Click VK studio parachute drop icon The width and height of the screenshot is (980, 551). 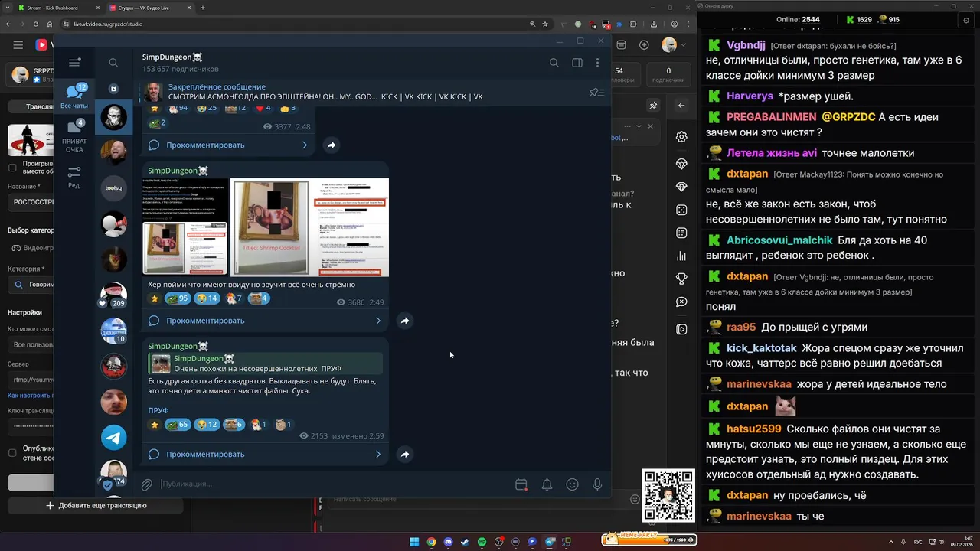tap(681, 164)
